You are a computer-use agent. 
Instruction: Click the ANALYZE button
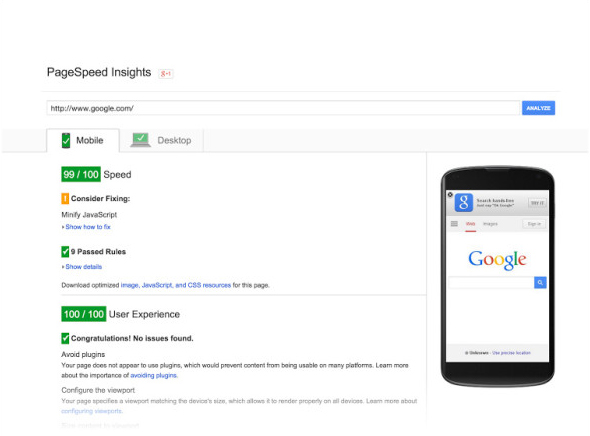click(538, 108)
